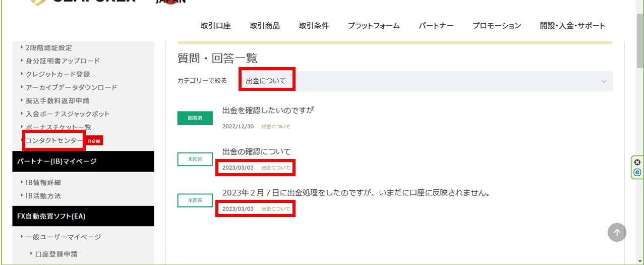This screenshot has width=644, height=265.
Task: Click 口座登録申請 in sidebar submenu
Action: tap(56, 254)
